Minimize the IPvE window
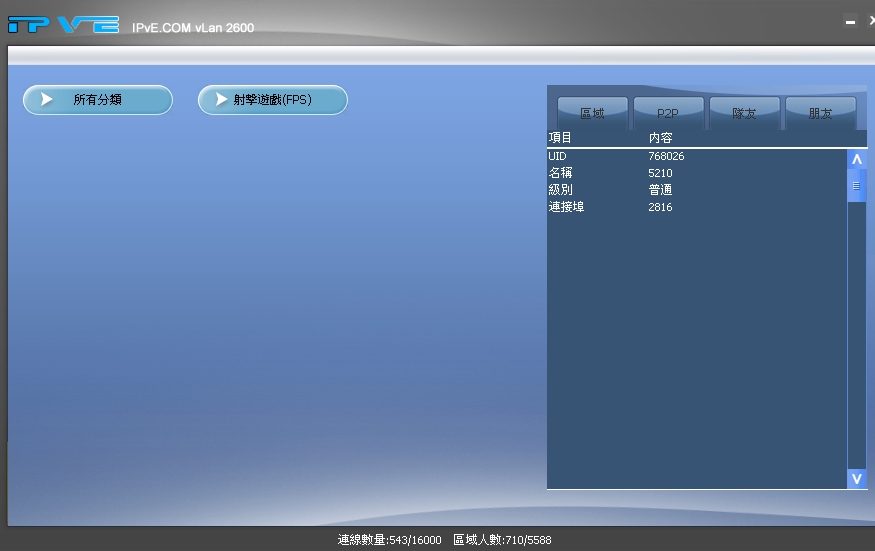 tap(850, 22)
